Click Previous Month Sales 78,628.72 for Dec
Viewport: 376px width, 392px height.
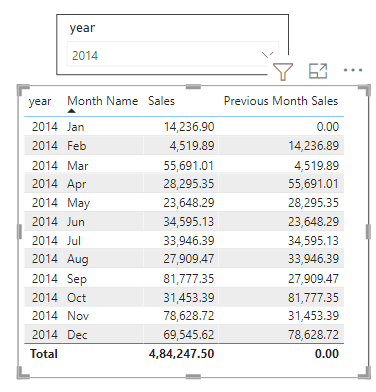[x=314, y=335]
